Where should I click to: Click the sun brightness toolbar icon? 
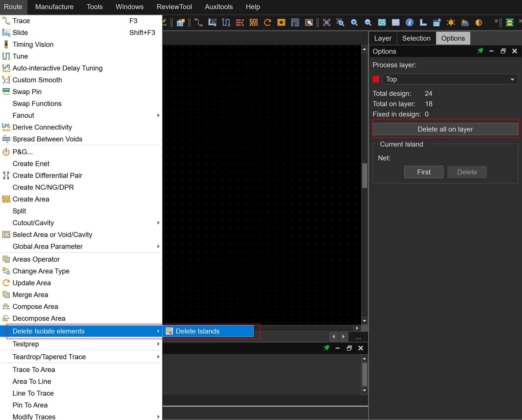click(451, 23)
